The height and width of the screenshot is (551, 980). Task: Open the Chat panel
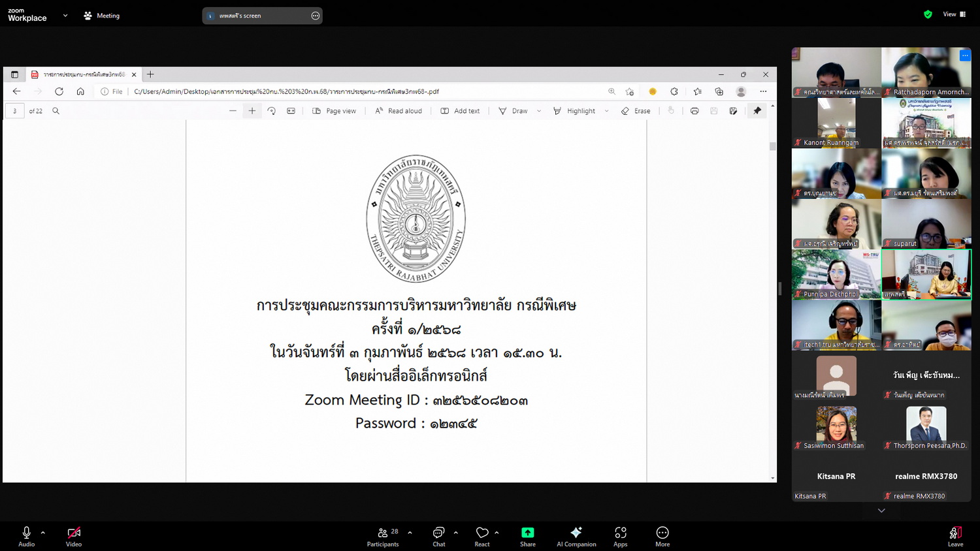(x=439, y=536)
